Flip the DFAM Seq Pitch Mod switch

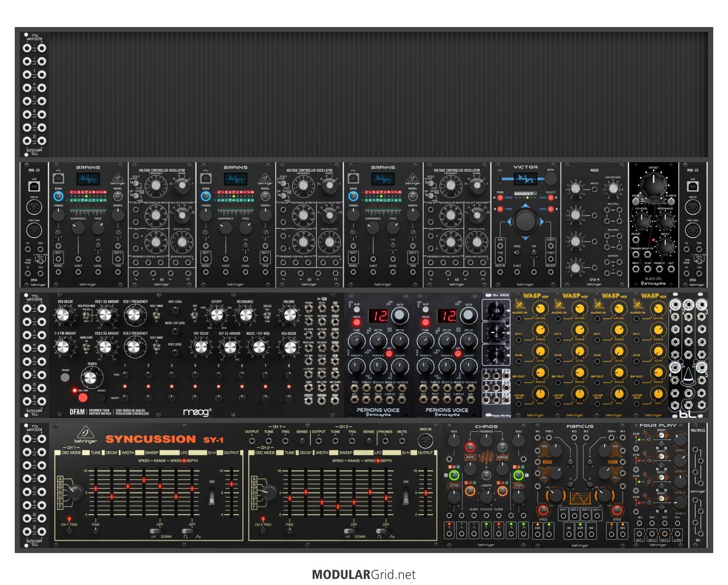click(x=87, y=316)
